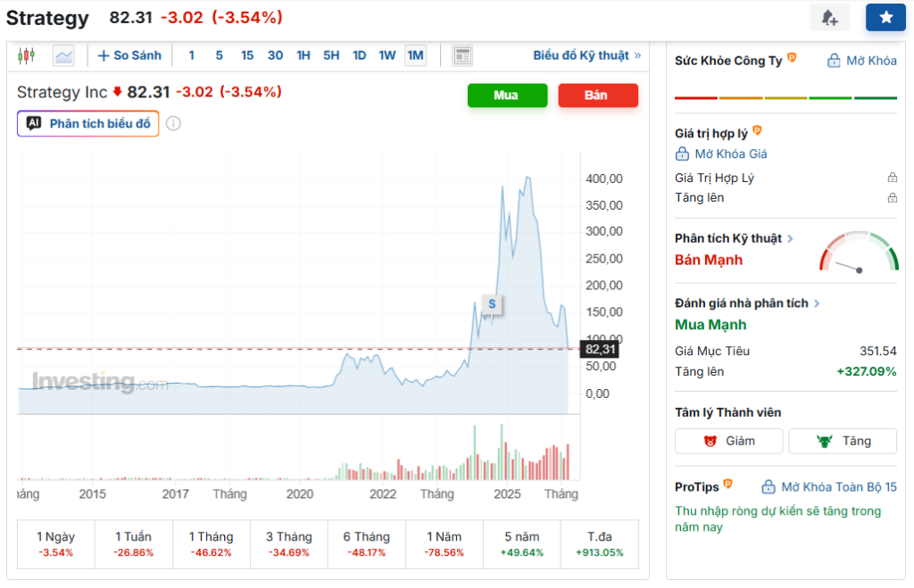
Task: Click the Mở Khóa Giá link
Action: point(721,153)
